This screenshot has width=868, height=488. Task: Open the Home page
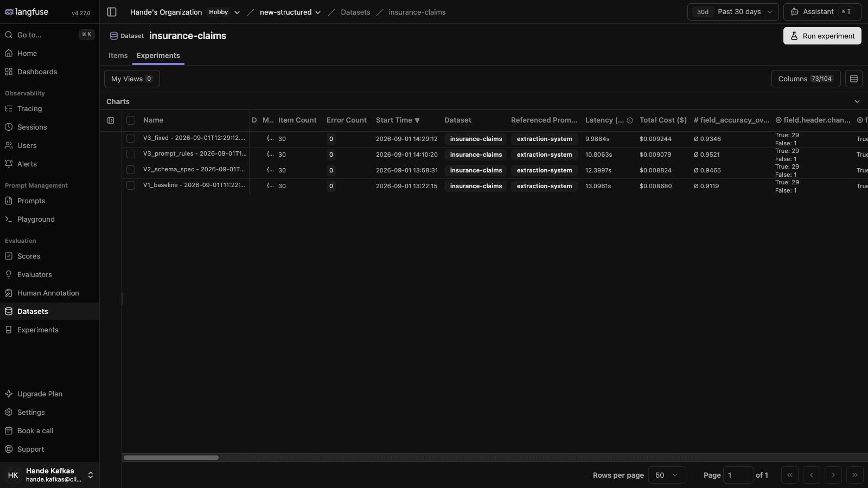click(49, 53)
